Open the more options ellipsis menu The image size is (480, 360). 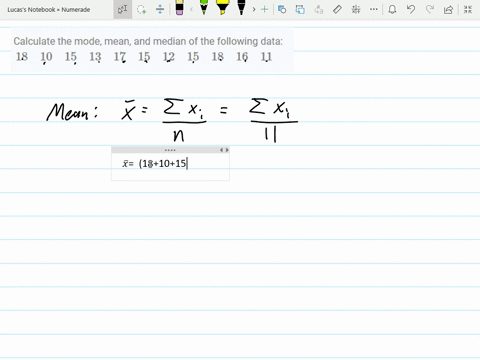(x=374, y=9)
